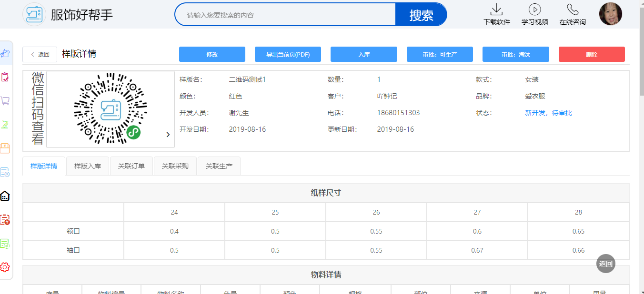Click the customer value 吖钟记
The image size is (644, 294).
click(387, 96)
